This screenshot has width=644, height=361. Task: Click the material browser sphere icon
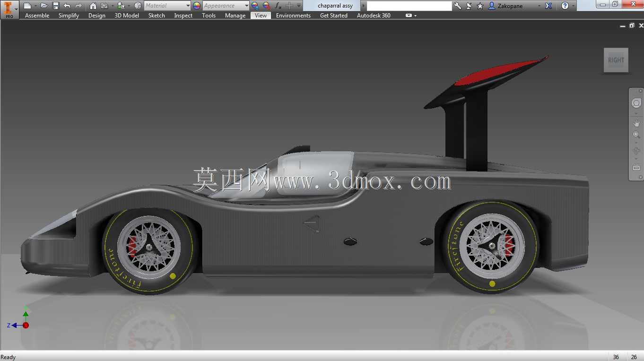(138, 6)
